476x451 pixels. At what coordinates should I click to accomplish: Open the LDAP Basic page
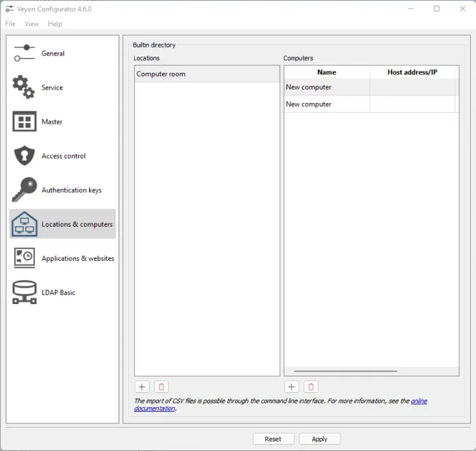pos(58,293)
